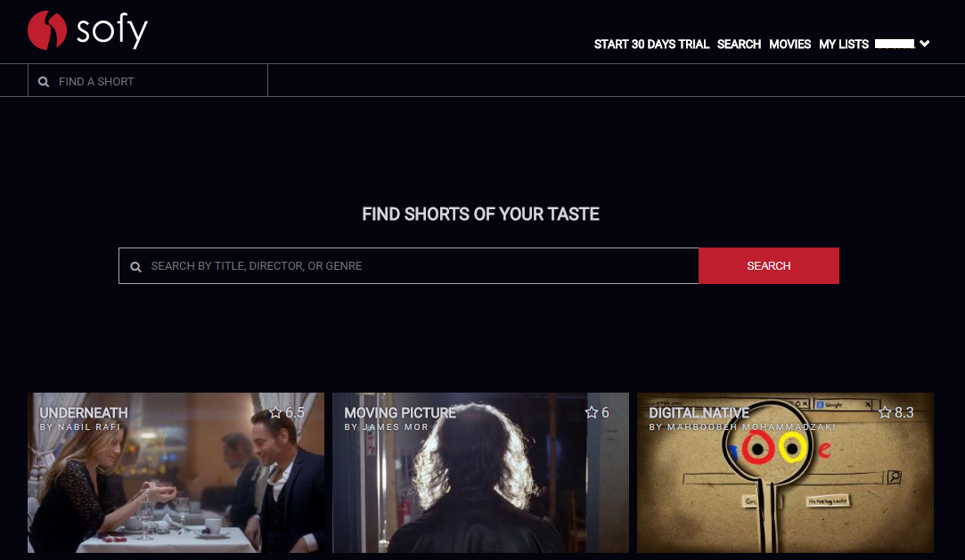Click the Underneath title link
965x560 pixels.
click(x=84, y=413)
